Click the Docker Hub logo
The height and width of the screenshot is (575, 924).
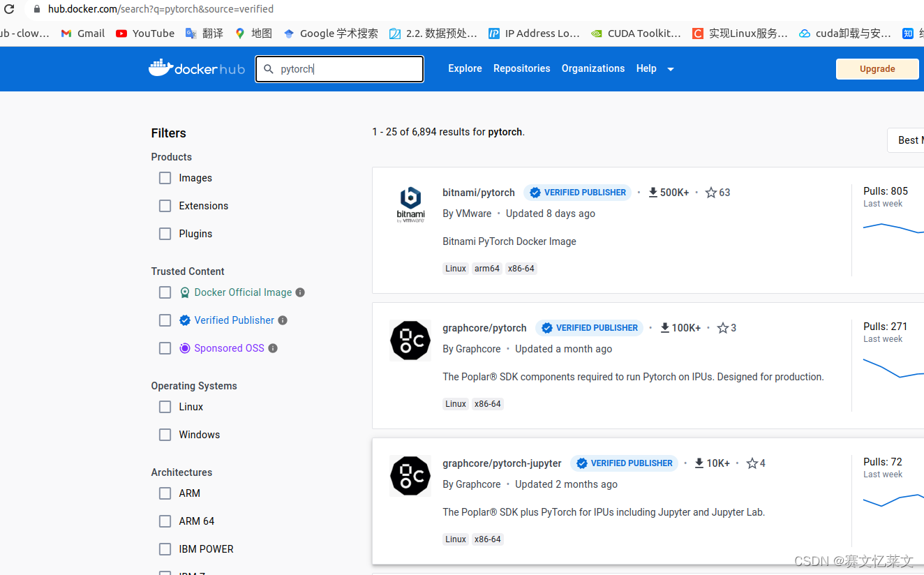point(197,68)
